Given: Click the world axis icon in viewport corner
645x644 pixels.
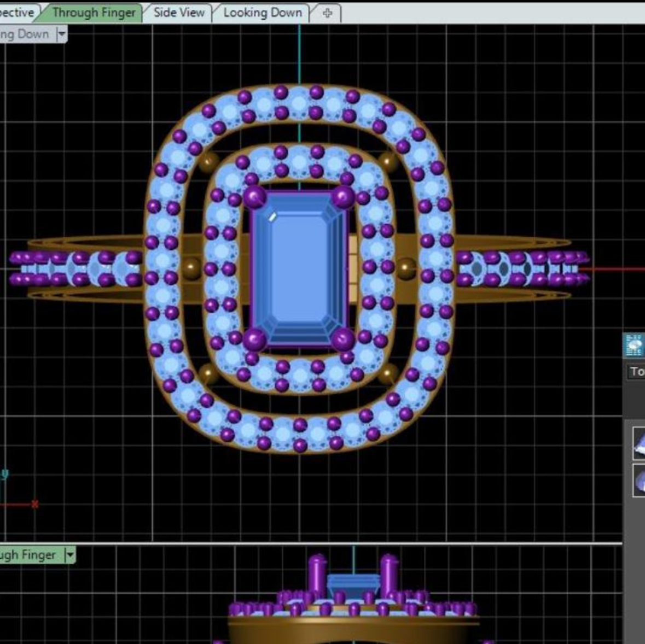Looking at the screenshot, I should click(16, 492).
